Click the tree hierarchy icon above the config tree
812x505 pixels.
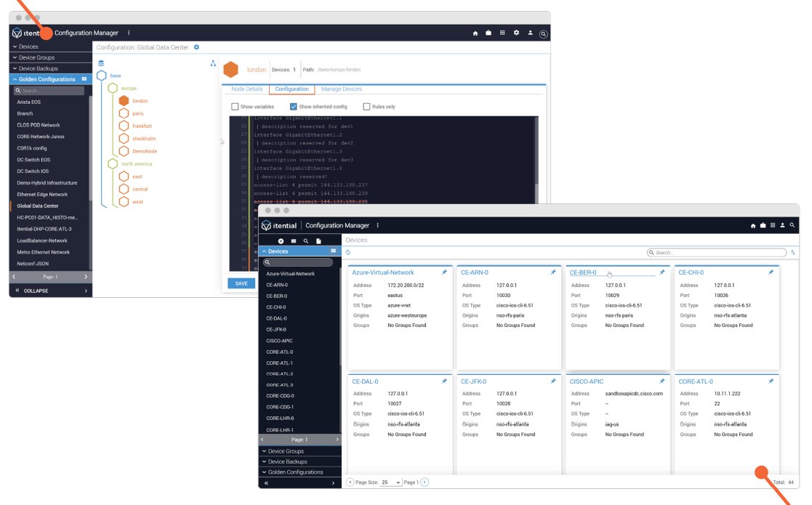pos(213,63)
